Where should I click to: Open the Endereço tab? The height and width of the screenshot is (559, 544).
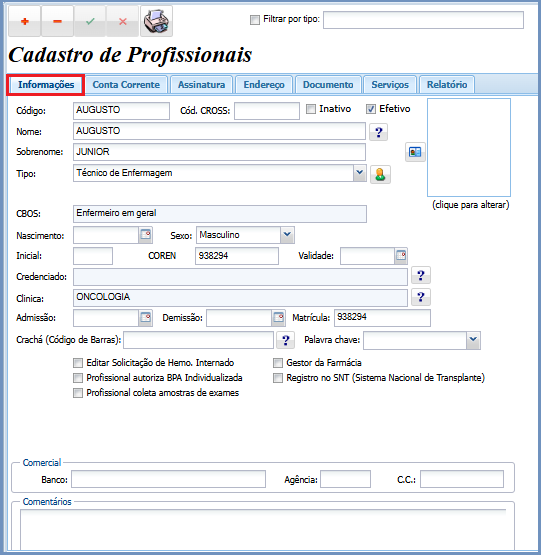[265, 85]
